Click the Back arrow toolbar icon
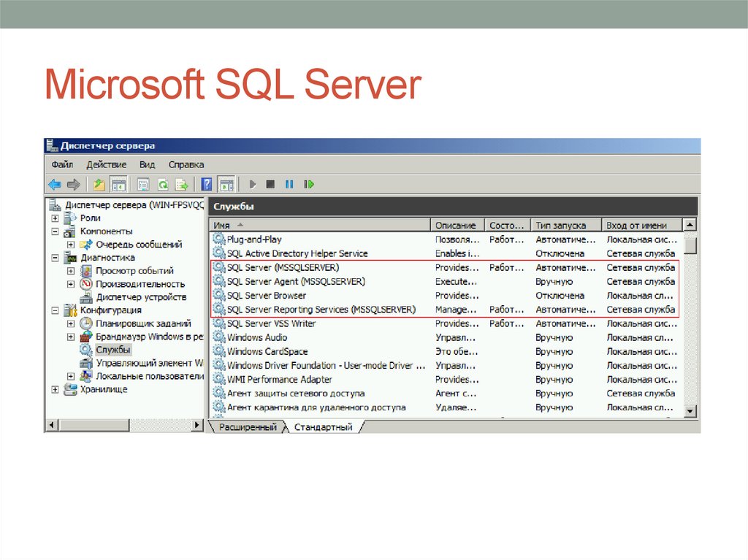 55,185
